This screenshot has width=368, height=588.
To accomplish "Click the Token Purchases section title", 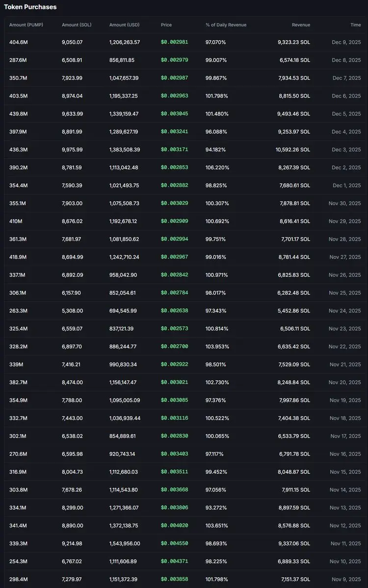I will 30,7.
